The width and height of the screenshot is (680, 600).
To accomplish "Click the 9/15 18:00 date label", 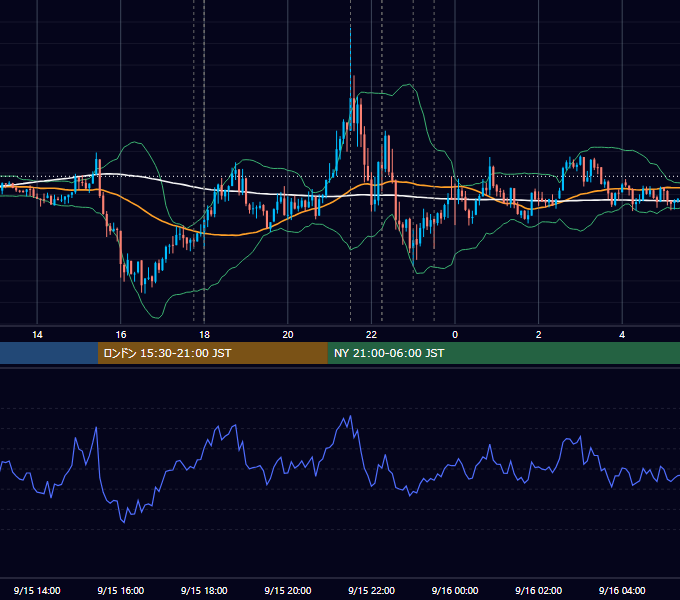I will click(204, 590).
